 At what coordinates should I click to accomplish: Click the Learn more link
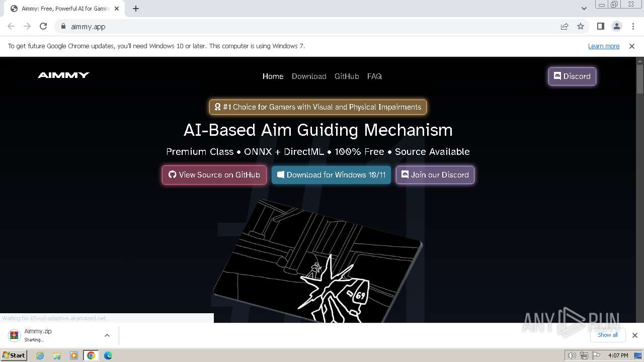point(604,46)
